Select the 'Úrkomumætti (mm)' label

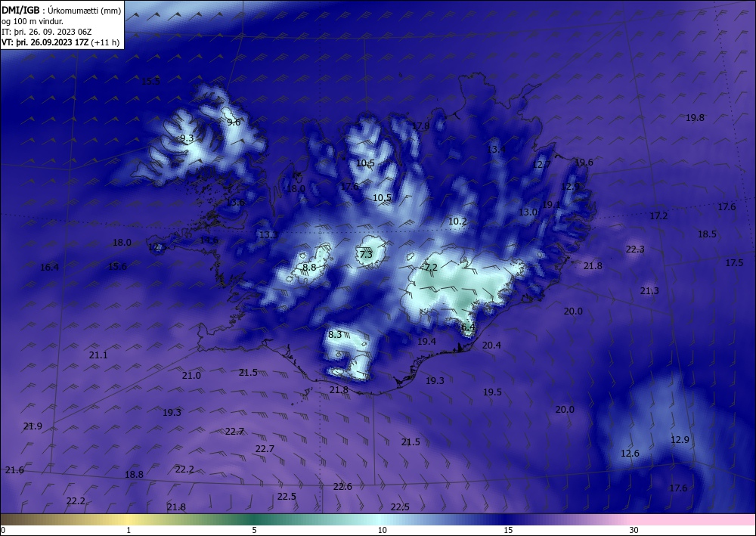click(x=85, y=10)
